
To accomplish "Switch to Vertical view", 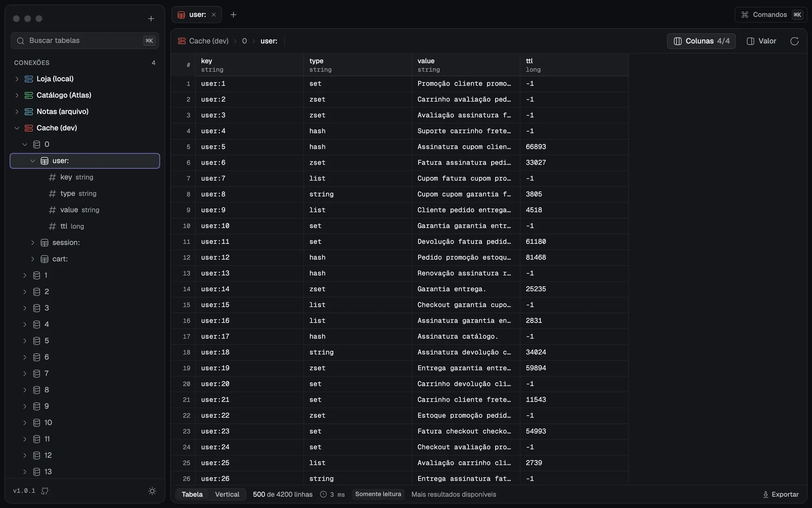I will [x=227, y=494].
